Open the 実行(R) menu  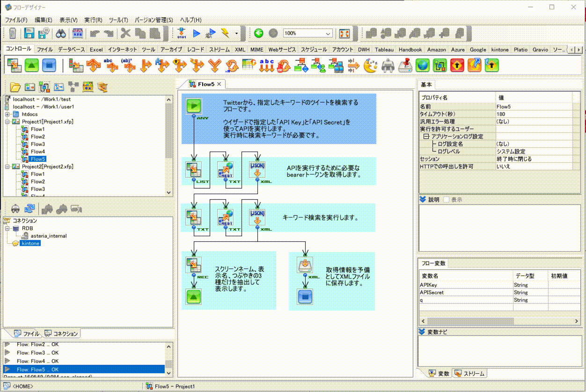tap(93, 20)
